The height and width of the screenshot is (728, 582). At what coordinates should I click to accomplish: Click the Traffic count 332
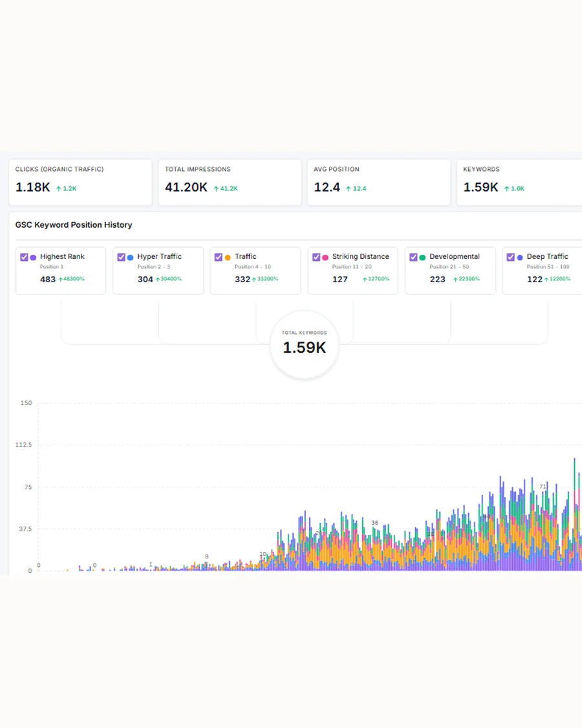click(x=242, y=279)
